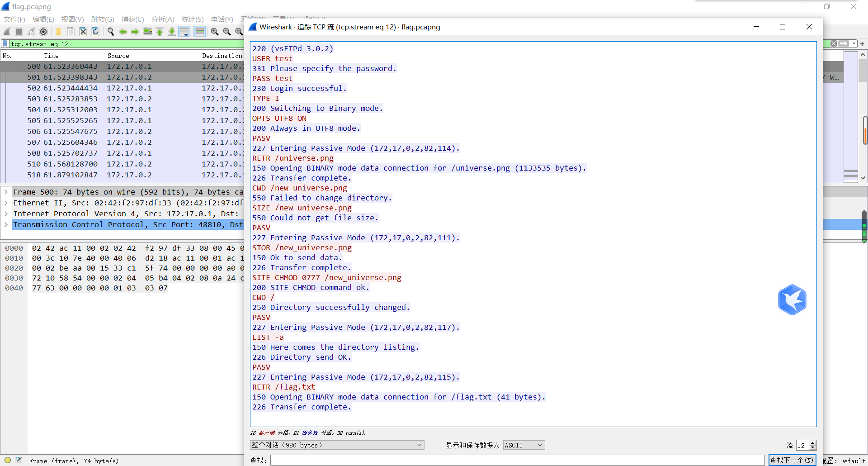Click the stop capture toolbar icon
The width and height of the screenshot is (868, 466).
[x=19, y=32]
